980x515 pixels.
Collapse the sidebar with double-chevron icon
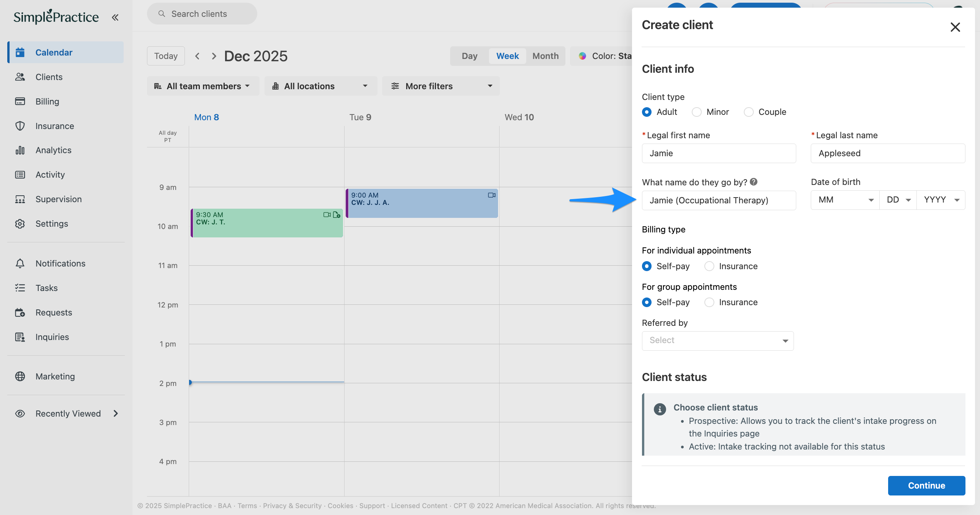tap(115, 17)
